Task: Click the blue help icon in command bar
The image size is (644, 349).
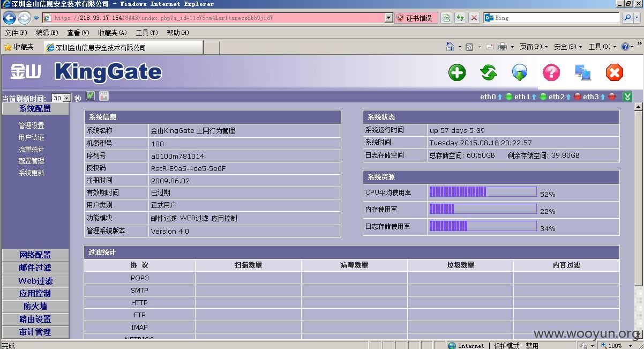Action: (625, 47)
